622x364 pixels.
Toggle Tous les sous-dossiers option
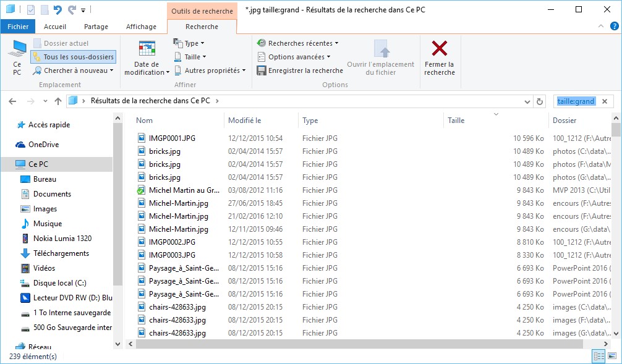(73, 57)
